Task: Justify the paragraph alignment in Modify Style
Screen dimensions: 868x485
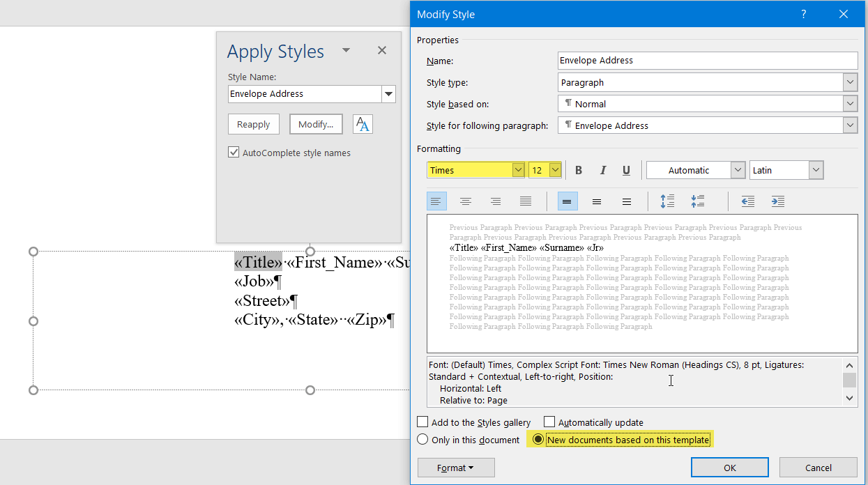Action: [526, 201]
